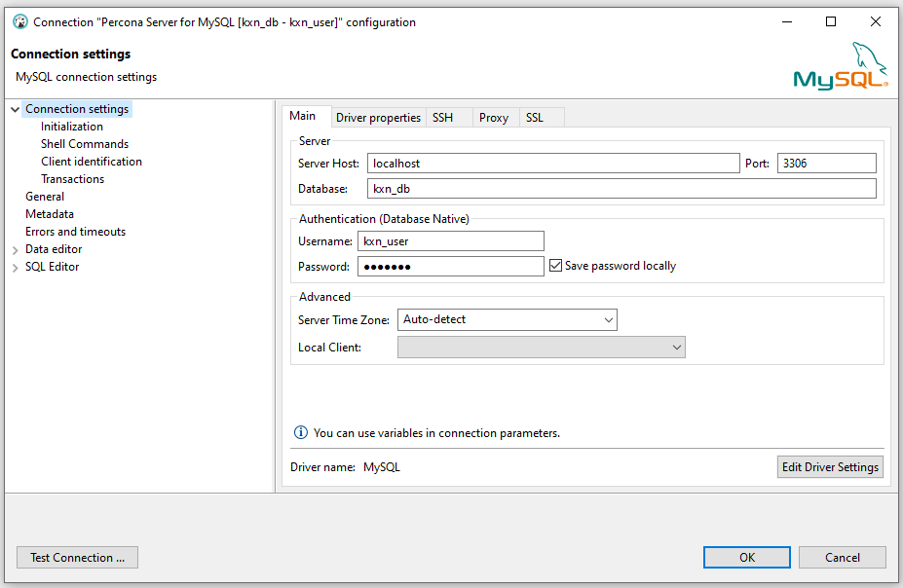Collapse the Connection settings tree node
The image size is (903, 588).
[15, 109]
